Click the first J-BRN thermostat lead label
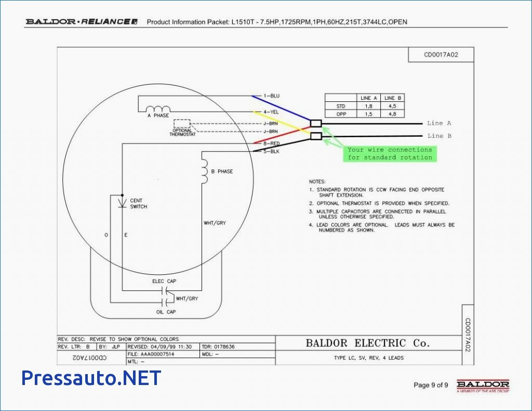The width and height of the screenshot is (532, 411). 270,124
